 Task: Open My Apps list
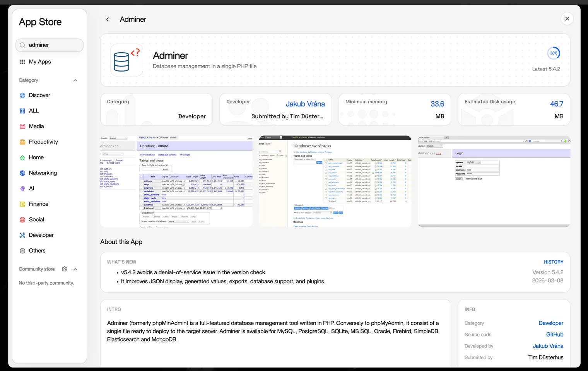(x=40, y=62)
